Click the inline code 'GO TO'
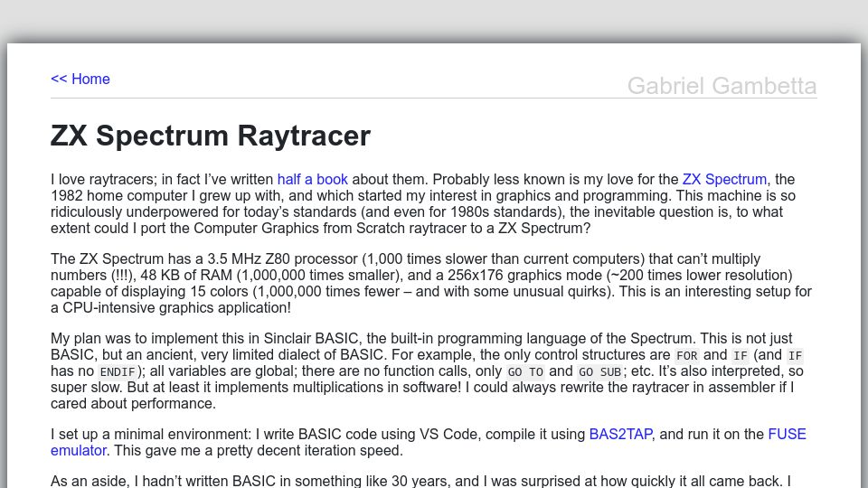Viewport: 868px width, 488px height. [x=525, y=371]
